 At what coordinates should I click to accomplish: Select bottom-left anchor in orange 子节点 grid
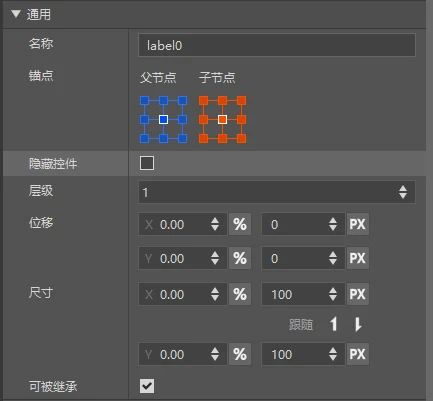click(x=203, y=138)
